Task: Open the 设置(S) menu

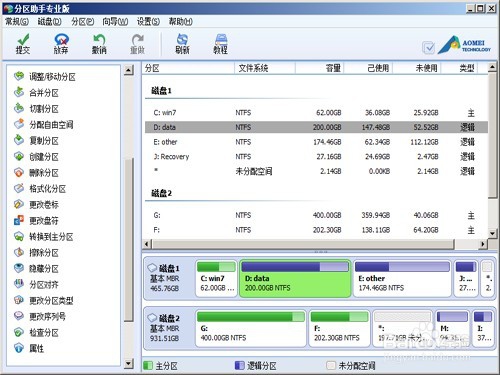Action: click(x=148, y=22)
